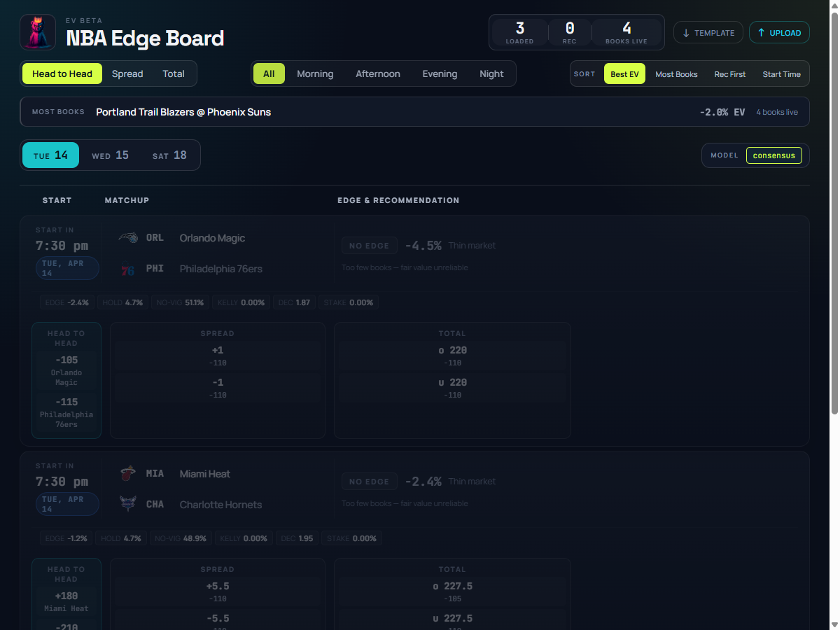840x630 pixels.
Task: Sort by Start Time
Action: click(x=782, y=73)
